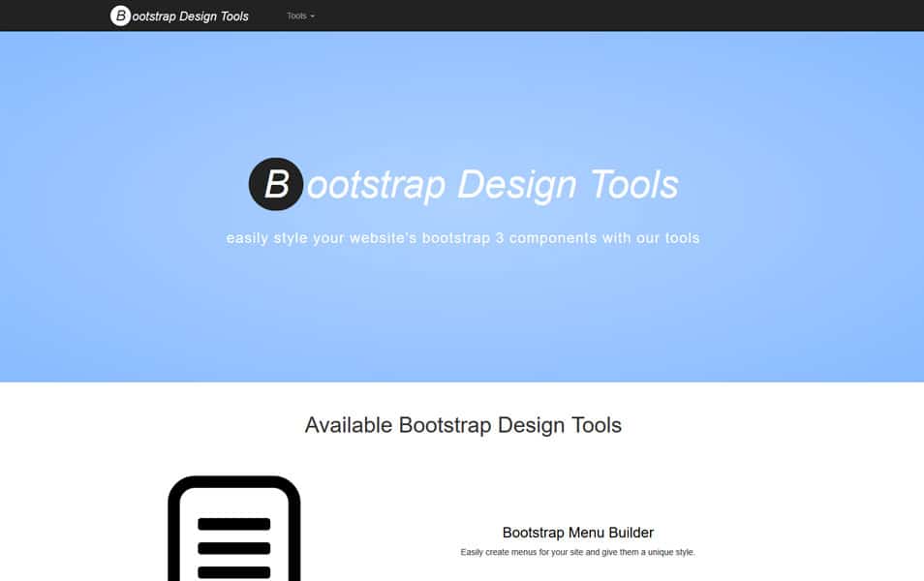
Task: Click the Available Bootstrap Design Tools heading
Action: (462, 425)
